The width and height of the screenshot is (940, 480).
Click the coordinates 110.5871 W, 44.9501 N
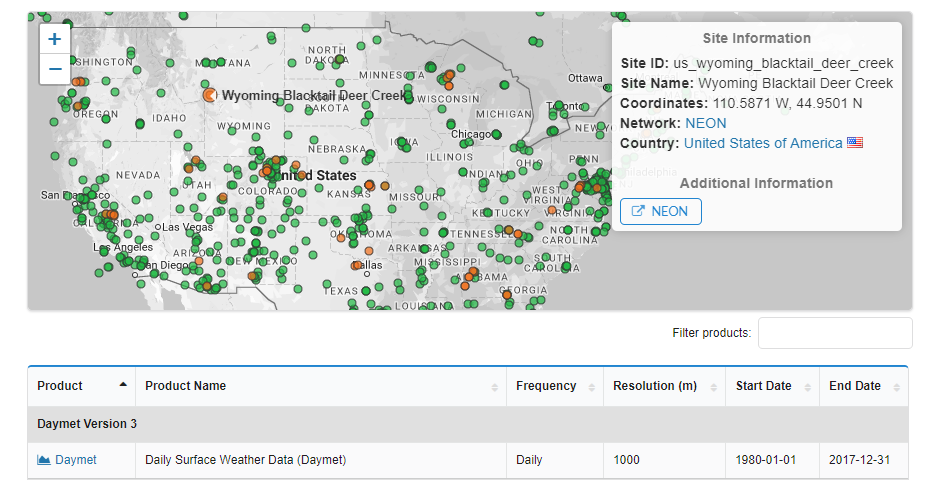(x=787, y=103)
